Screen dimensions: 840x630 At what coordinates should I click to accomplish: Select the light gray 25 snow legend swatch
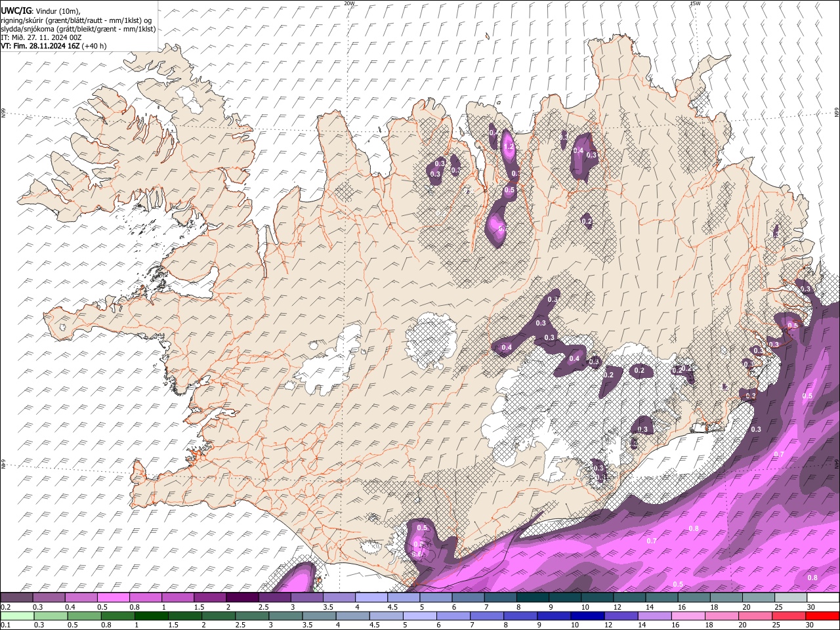[790, 598]
